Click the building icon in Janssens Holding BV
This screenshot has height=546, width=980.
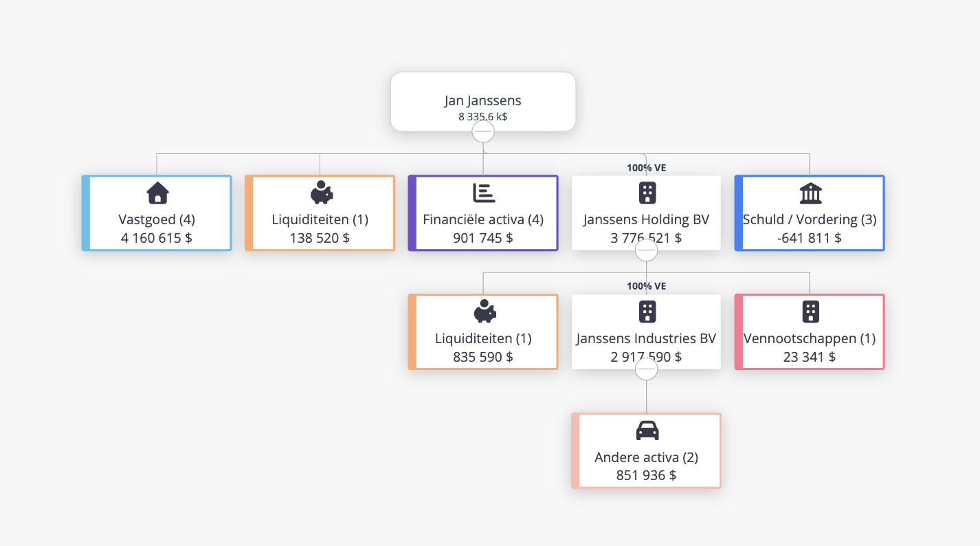(647, 193)
